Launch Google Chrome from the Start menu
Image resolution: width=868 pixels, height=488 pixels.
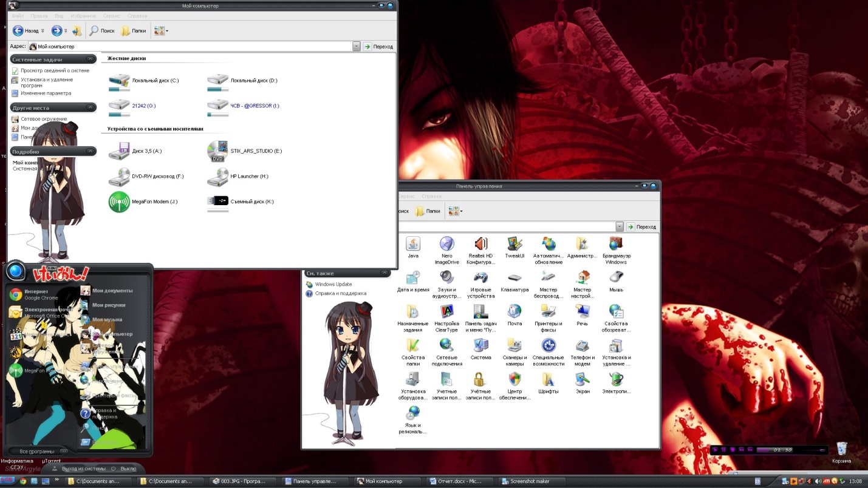click(x=33, y=294)
